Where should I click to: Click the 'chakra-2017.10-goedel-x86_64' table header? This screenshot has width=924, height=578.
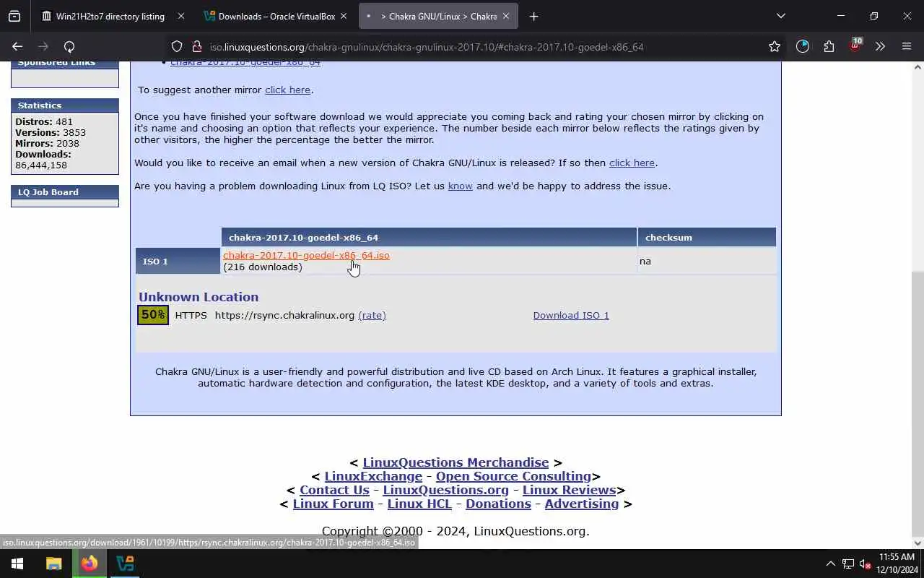click(429, 237)
